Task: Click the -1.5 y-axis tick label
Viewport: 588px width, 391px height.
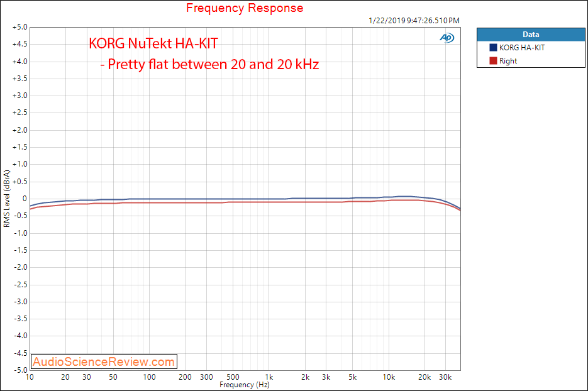Action: 21,250
